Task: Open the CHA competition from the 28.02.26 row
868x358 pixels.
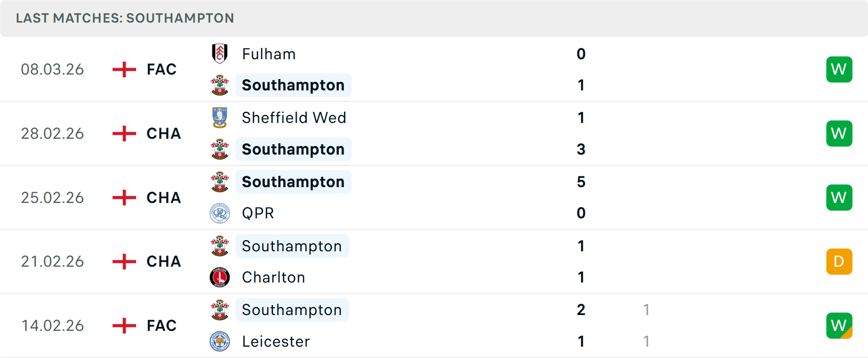Action: (163, 133)
